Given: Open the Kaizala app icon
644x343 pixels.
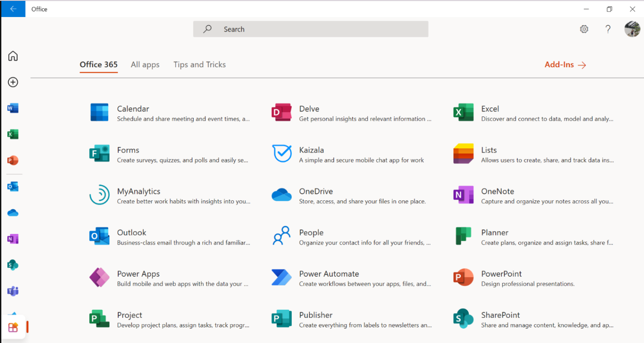Looking at the screenshot, I should click(282, 154).
